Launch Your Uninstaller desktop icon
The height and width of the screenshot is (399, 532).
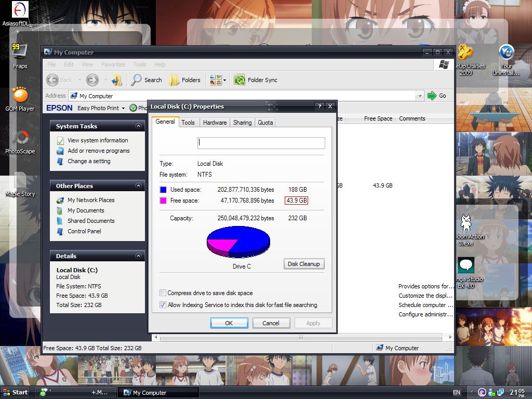506,59
